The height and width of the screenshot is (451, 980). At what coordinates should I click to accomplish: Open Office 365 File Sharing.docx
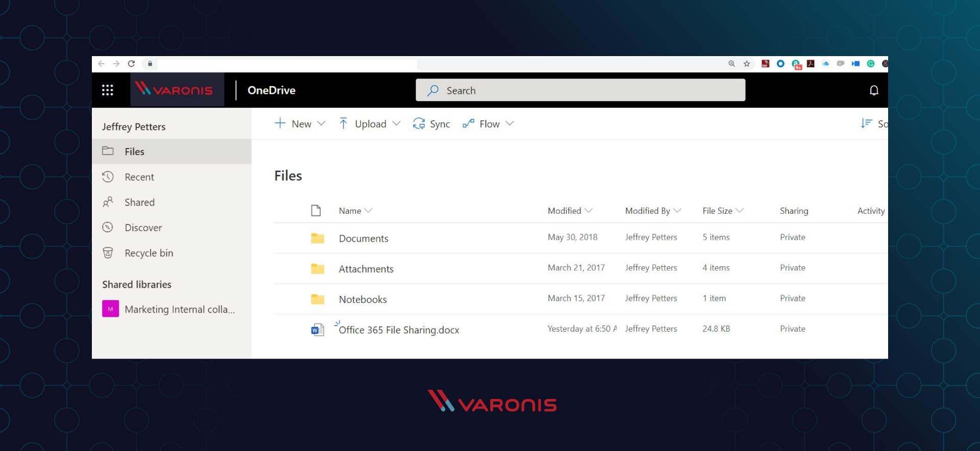399,330
